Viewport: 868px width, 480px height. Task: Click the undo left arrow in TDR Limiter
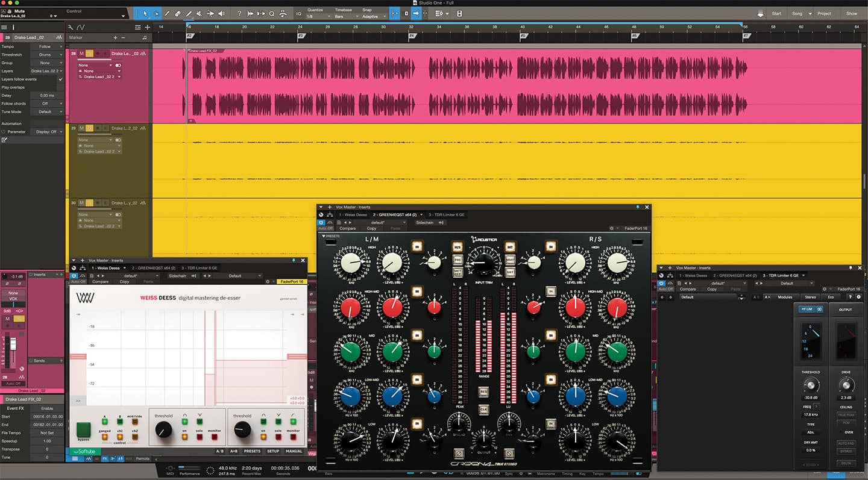point(662,297)
